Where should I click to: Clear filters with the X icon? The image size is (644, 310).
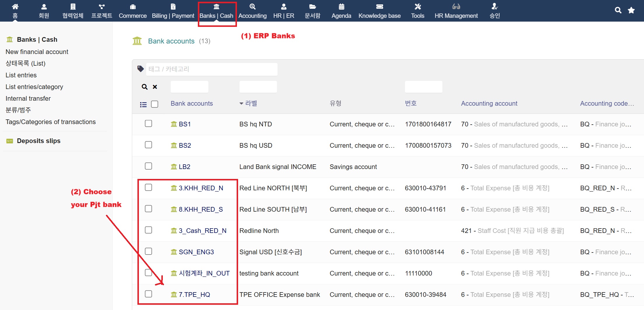click(155, 87)
